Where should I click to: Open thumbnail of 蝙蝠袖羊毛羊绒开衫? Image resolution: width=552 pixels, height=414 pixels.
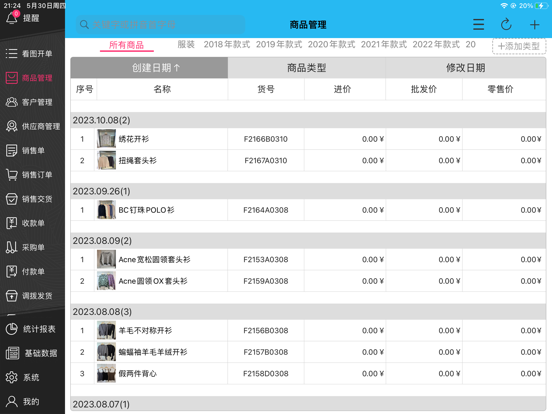[106, 352]
